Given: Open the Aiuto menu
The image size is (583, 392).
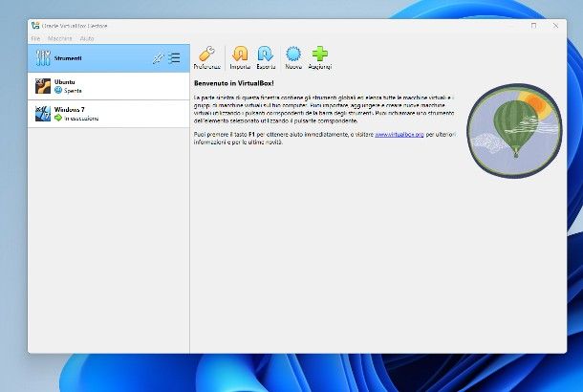Looking at the screenshot, I should click(87, 38).
